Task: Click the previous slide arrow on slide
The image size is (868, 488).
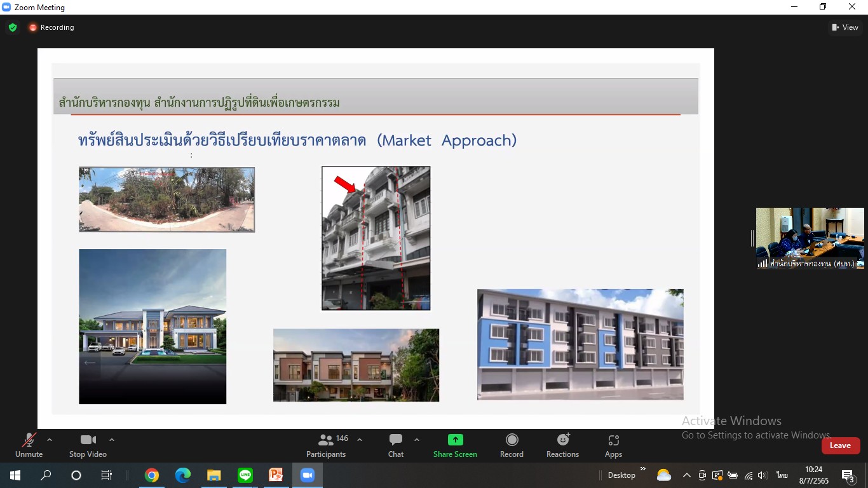Action: (x=90, y=363)
